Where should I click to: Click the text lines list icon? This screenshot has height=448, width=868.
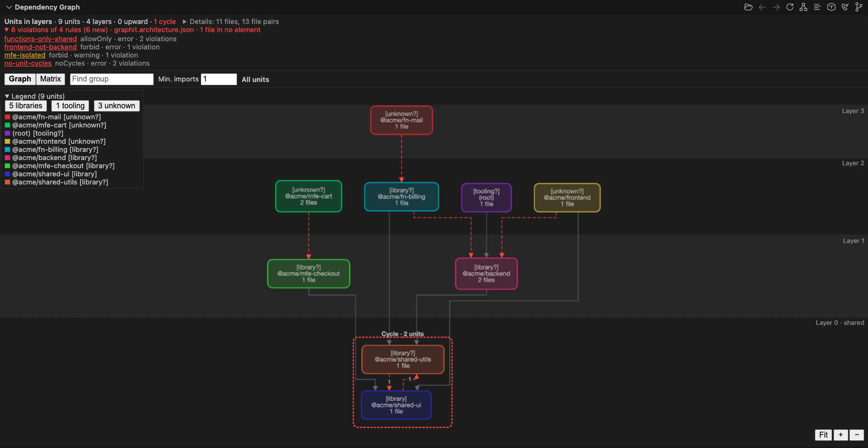817,7
